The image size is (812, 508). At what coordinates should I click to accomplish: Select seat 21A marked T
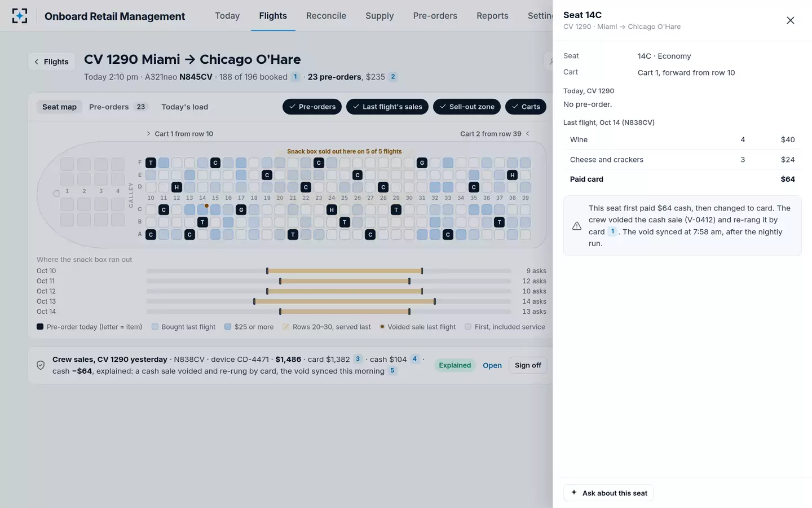tap(293, 234)
